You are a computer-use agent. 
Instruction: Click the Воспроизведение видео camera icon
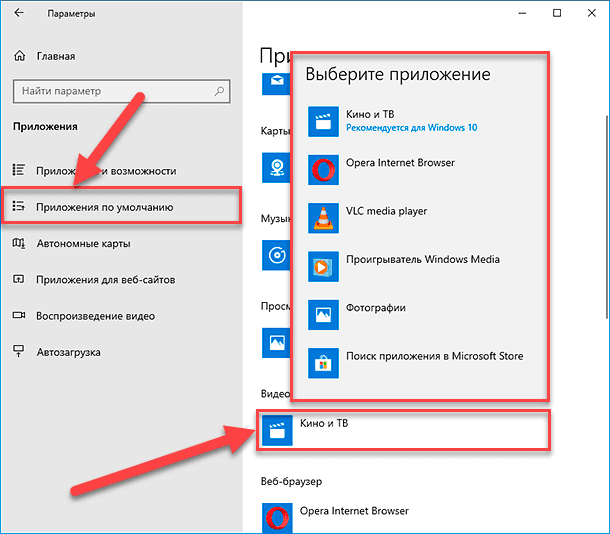(x=19, y=315)
